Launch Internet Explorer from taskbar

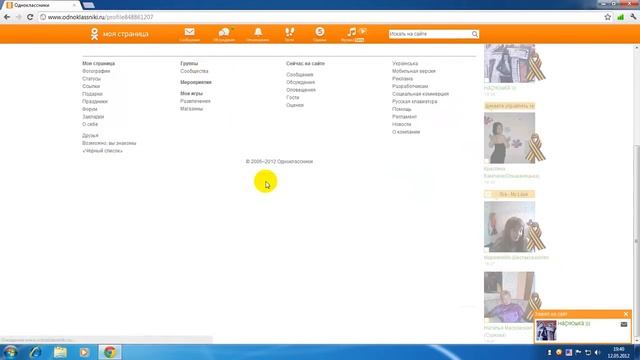click(x=36, y=352)
